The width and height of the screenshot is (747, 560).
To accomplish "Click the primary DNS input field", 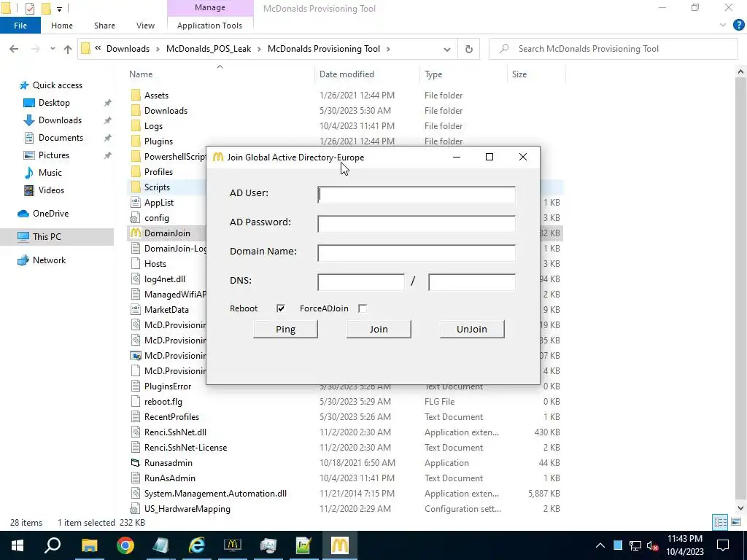I will 361,282.
